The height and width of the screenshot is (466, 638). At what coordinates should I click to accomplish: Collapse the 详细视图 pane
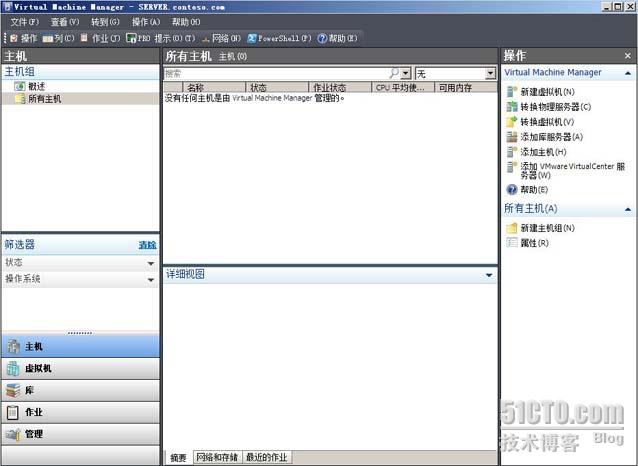click(489, 276)
